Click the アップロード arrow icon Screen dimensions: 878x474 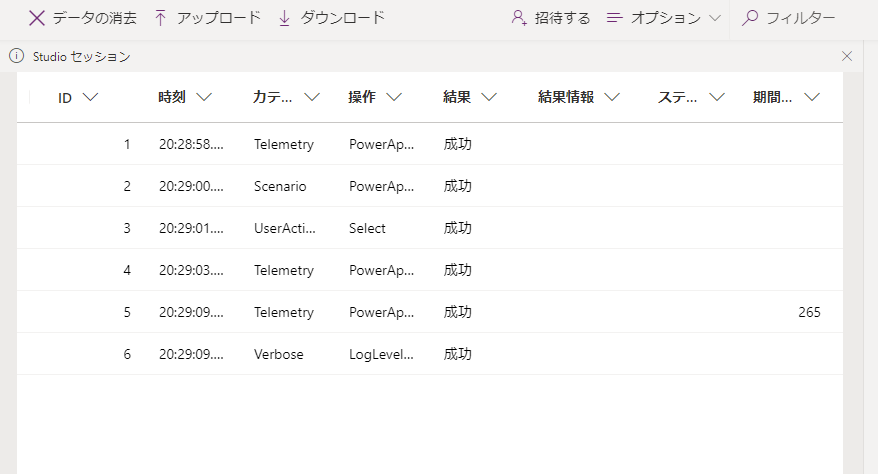coord(160,18)
